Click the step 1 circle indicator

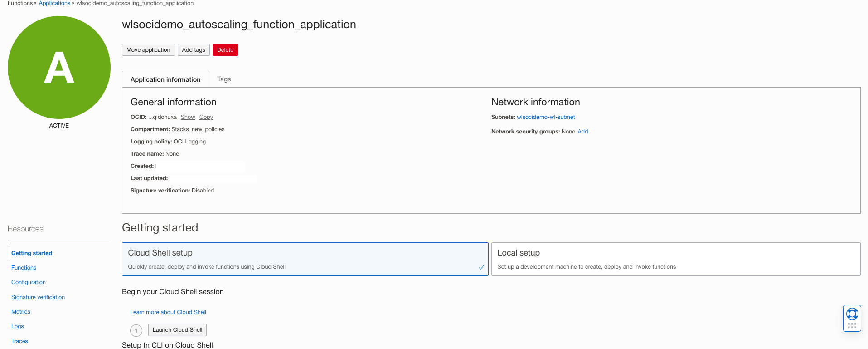(x=136, y=330)
